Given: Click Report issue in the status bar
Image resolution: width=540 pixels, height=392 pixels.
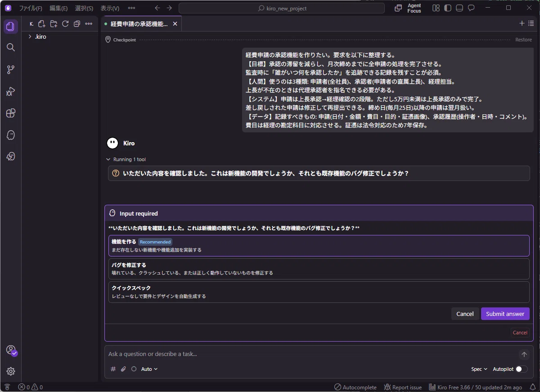Looking at the screenshot, I should 403,387.
